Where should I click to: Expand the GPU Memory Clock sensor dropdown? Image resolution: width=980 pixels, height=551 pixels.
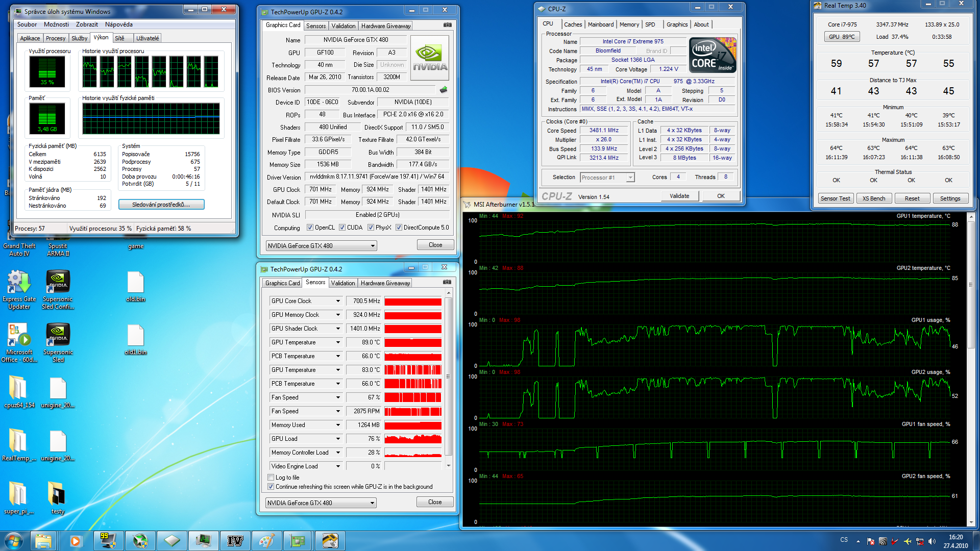[338, 315]
